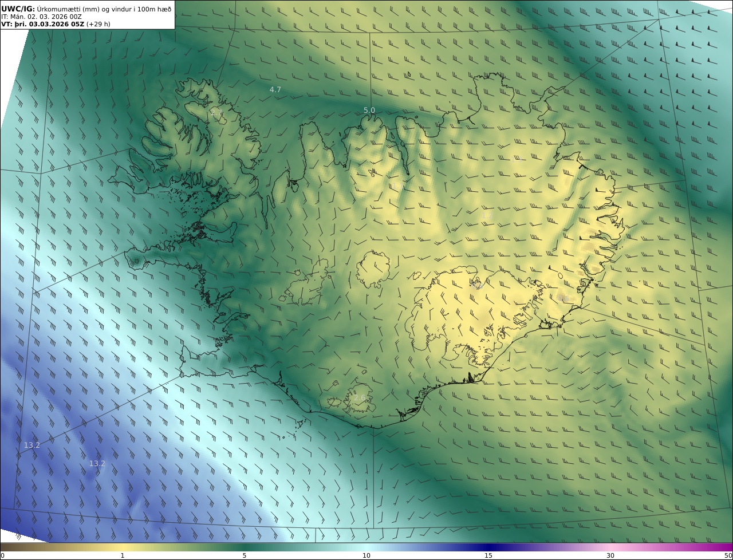
Task: Pick the dark blue colour-scale segment above 15
Action: [x=488, y=547]
